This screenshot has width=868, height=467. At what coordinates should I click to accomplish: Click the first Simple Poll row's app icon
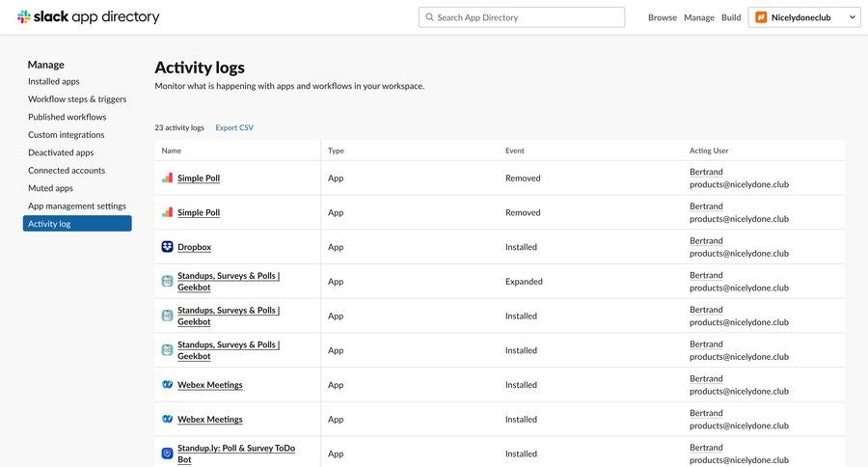167,178
